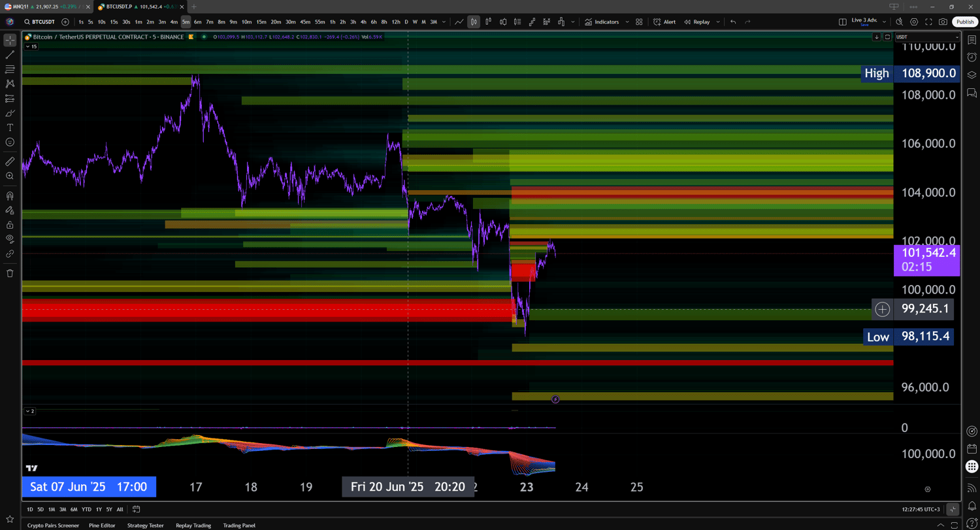Switch to the 1h timeframe
This screenshot has width=980, height=530.
333,22
